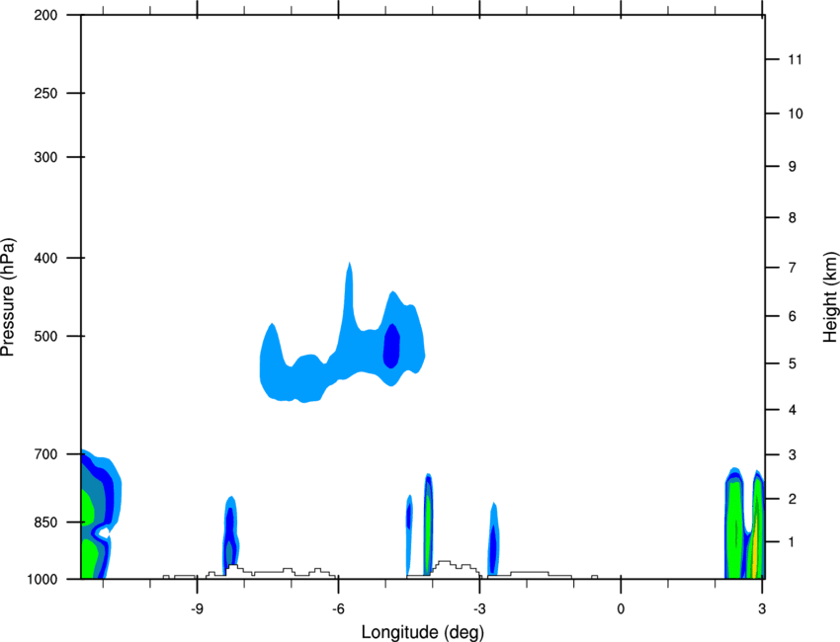Pick the 9 km height label
The width and height of the screenshot is (840, 642).
tap(793, 167)
